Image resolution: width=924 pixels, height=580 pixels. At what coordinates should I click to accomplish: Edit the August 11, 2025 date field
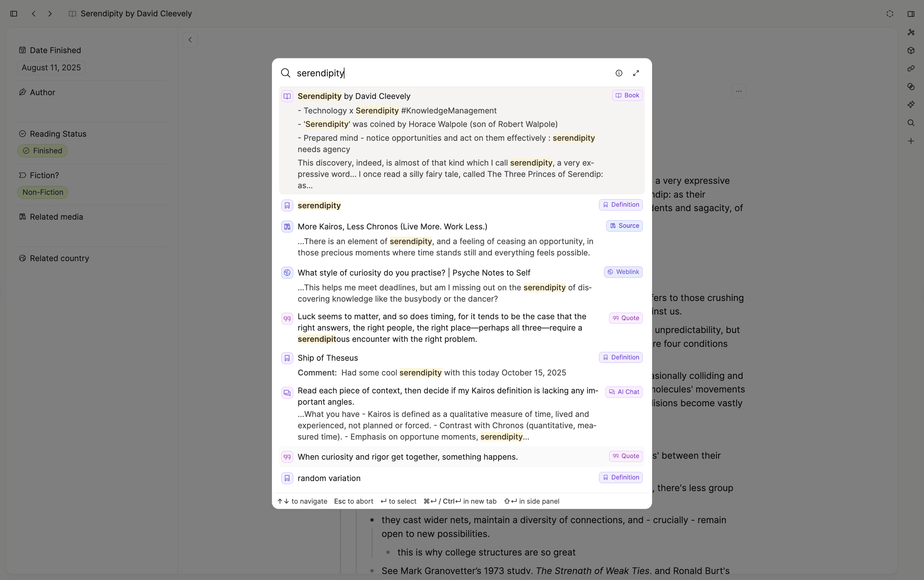tap(51, 68)
